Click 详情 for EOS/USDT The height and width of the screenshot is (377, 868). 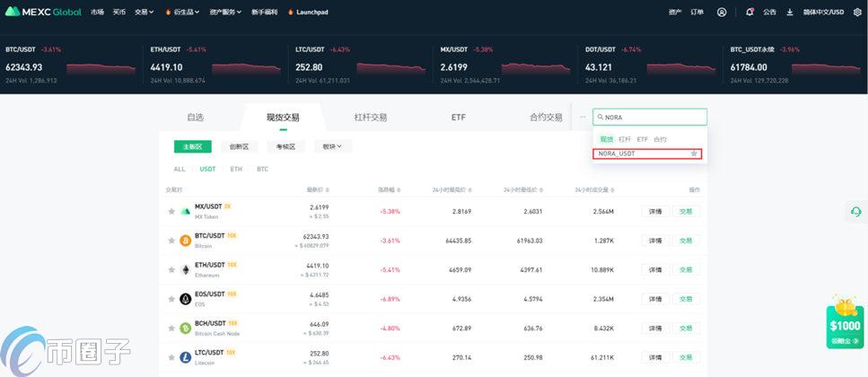tap(655, 299)
